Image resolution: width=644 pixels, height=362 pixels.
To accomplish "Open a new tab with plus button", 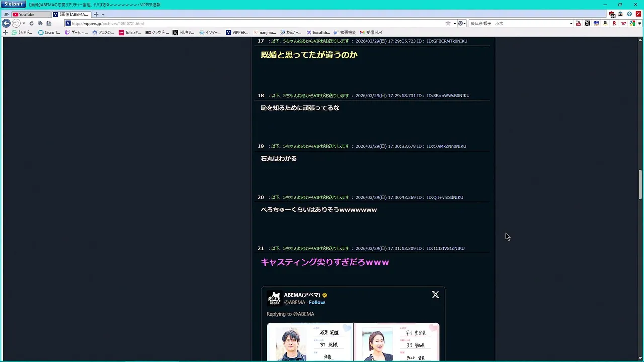I will click(x=96, y=14).
